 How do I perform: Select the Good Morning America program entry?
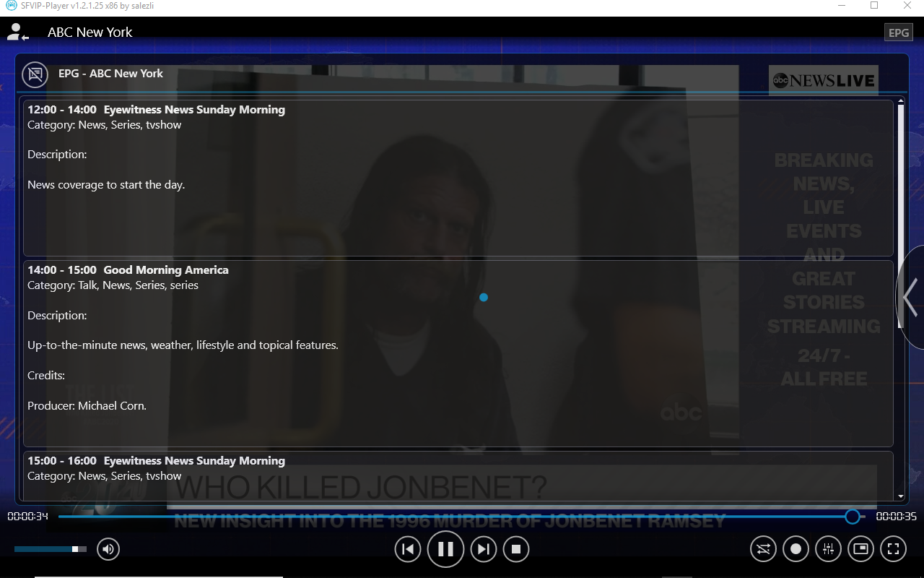tap(458, 353)
